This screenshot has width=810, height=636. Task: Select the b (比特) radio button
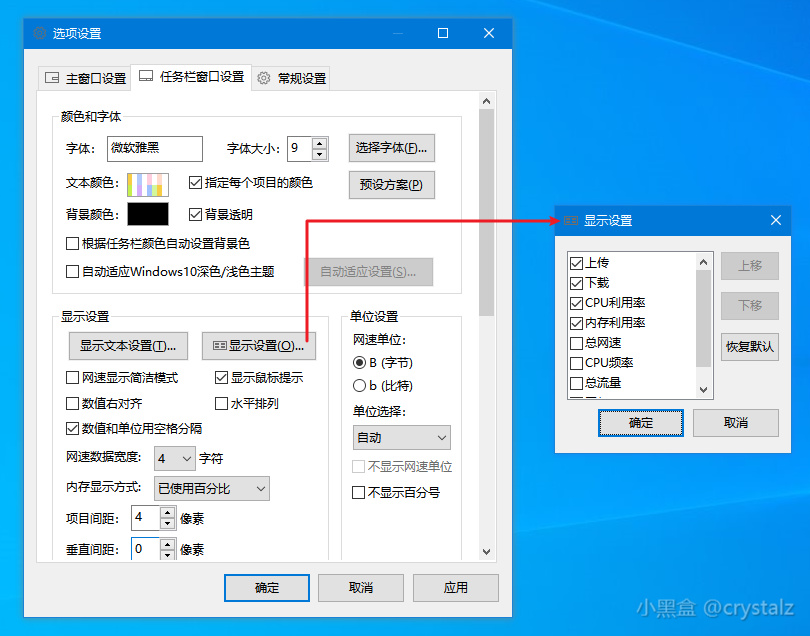point(360,385)
